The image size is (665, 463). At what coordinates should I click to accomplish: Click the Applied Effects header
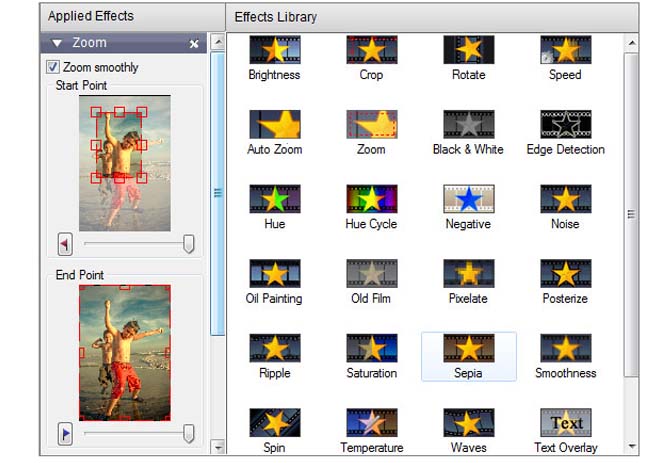point(91,16)
